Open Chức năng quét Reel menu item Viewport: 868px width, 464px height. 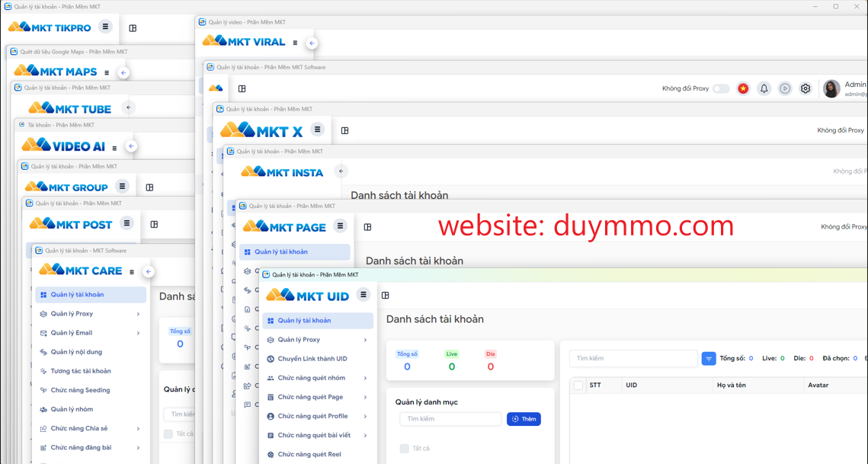coord(318,455)
